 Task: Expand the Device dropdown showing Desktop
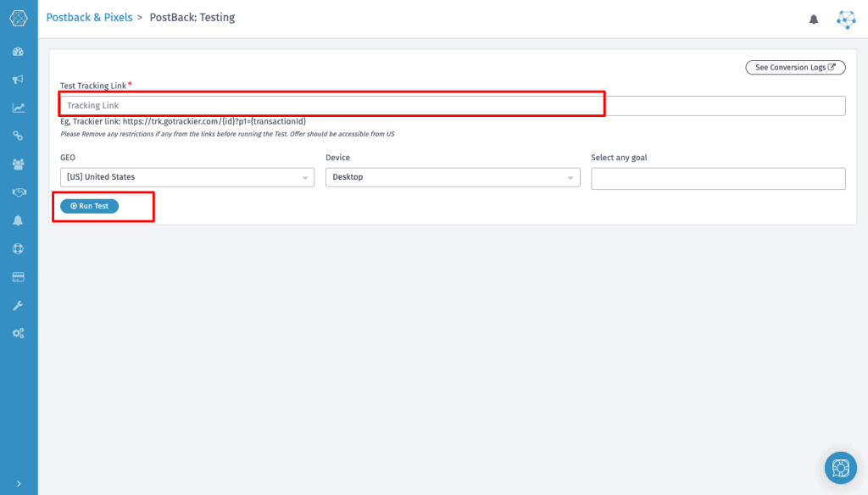click(453, 177)
